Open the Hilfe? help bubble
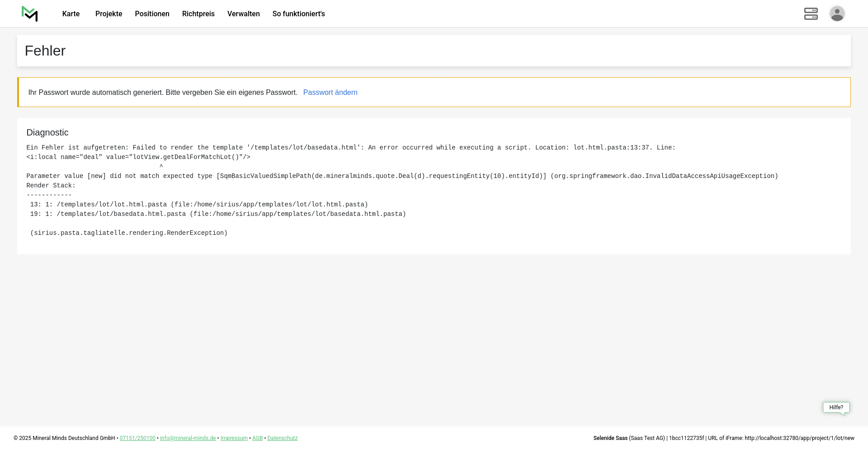 [836, 407]
